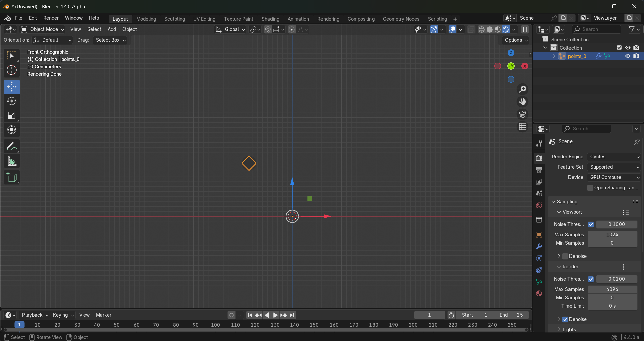
Task: Switch to the Sculpting workspace tab
Action: pyautogui.click(x=175, y=19)
